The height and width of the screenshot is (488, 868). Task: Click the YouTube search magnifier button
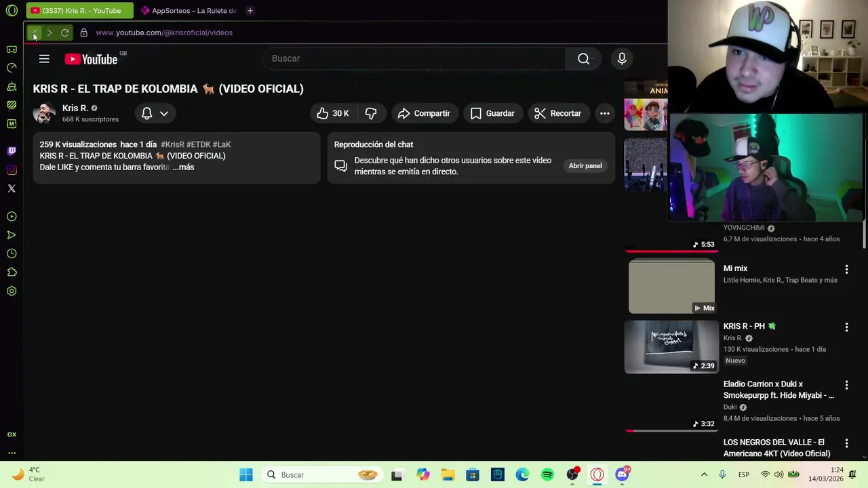(x=583, y=59)
